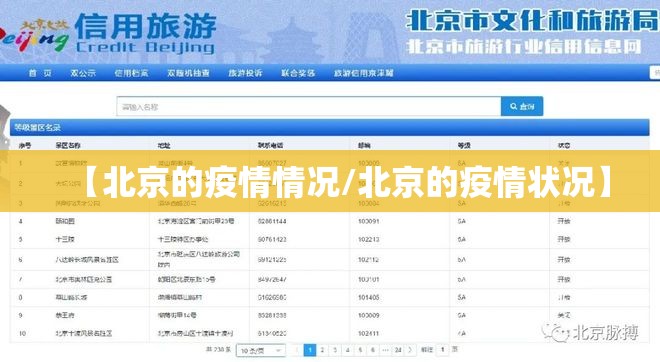Open the 联合奖惩 menu item
The image size is (660, 362).
tap(298, 73)
